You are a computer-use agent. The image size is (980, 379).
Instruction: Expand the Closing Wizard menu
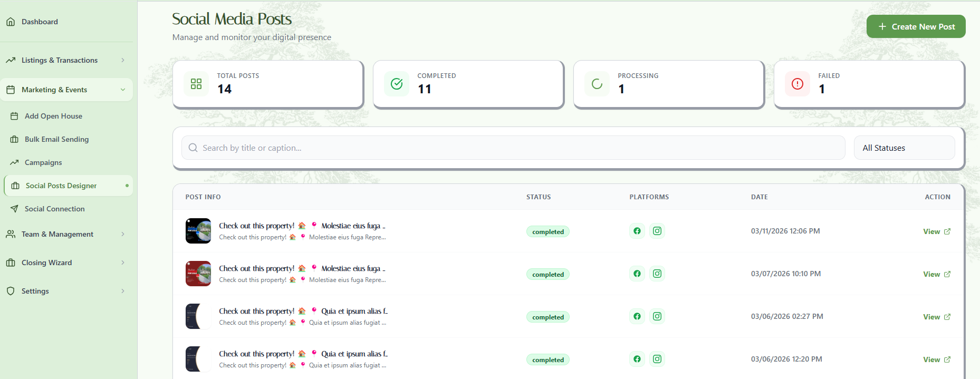click(66, 263)
